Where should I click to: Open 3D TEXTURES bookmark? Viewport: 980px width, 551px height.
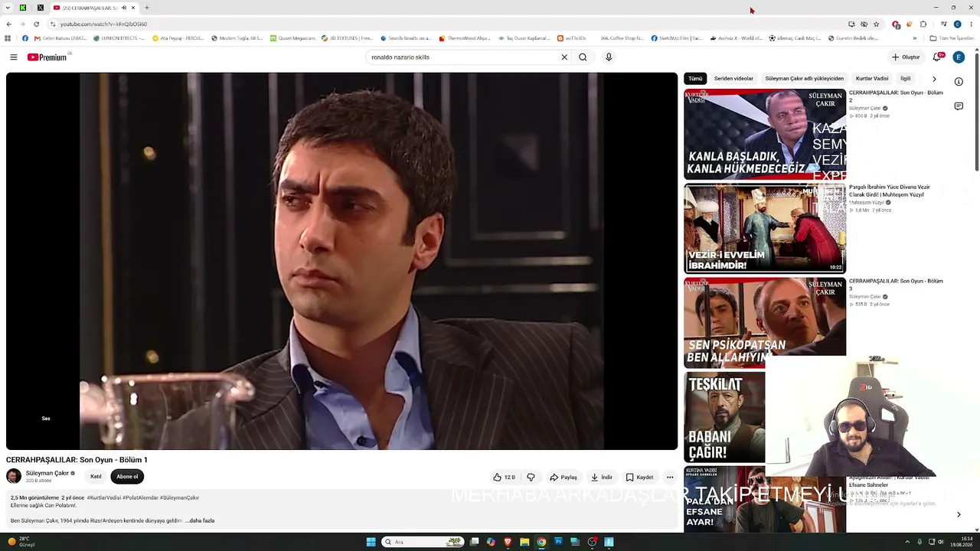click(x=347, y=38)
